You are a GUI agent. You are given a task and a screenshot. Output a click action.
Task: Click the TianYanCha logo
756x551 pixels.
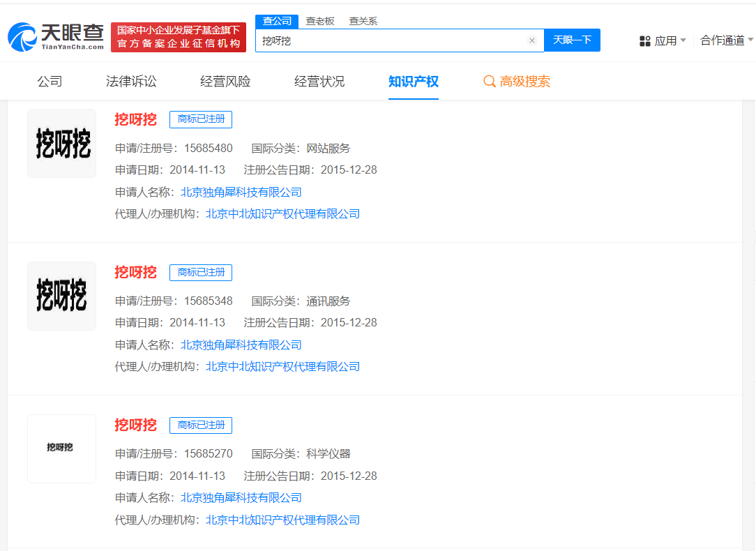56,37
